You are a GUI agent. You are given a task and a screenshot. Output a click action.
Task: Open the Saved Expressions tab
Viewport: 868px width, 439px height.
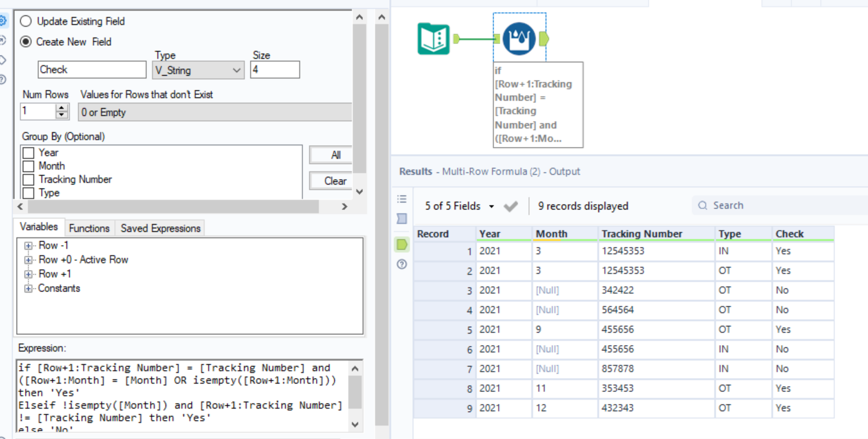pos(159,228)
